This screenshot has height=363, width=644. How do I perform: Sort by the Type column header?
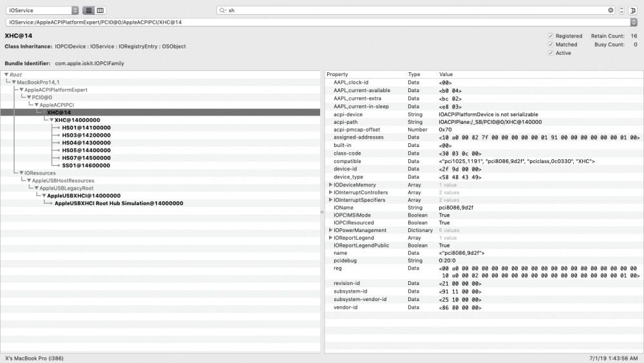[x=421, y=74]
